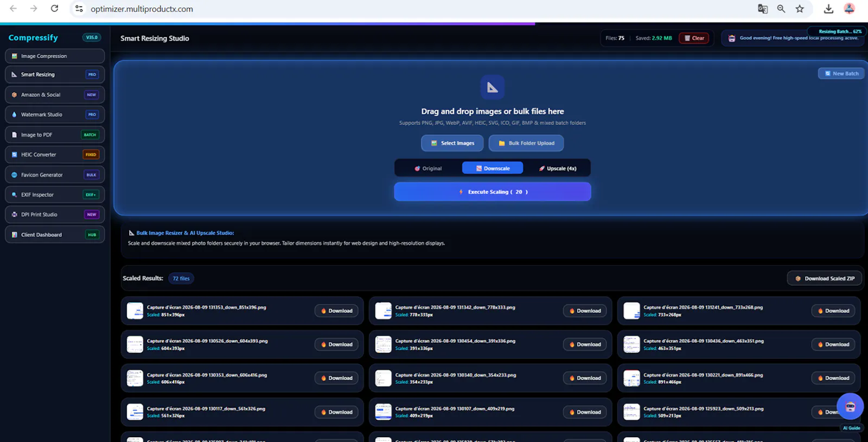Select Smart Resizing sidebar item

[x=55, y=74]
